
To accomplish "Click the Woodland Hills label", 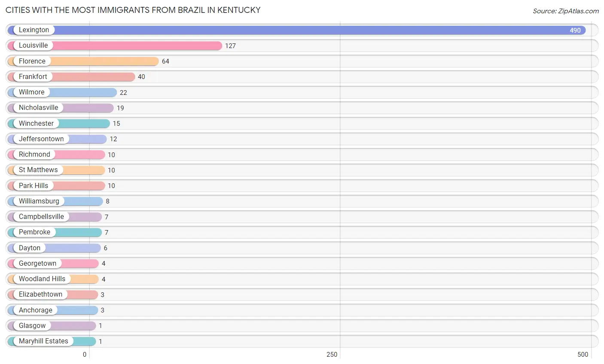I will coord(42,279).
